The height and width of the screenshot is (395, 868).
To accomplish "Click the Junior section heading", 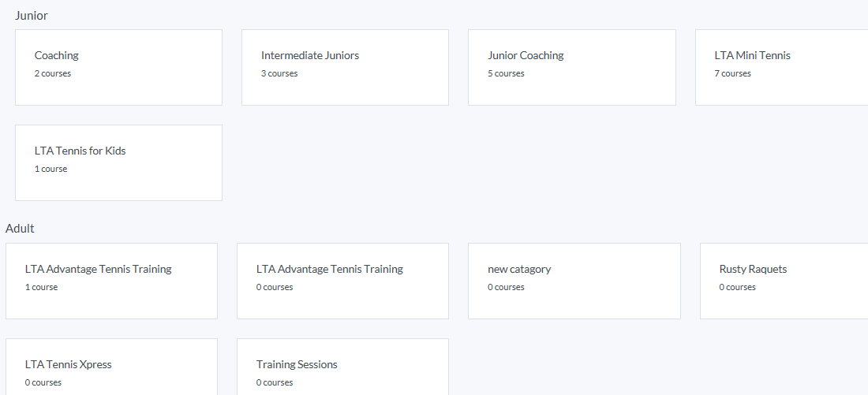I will click(x=32, y=16).
